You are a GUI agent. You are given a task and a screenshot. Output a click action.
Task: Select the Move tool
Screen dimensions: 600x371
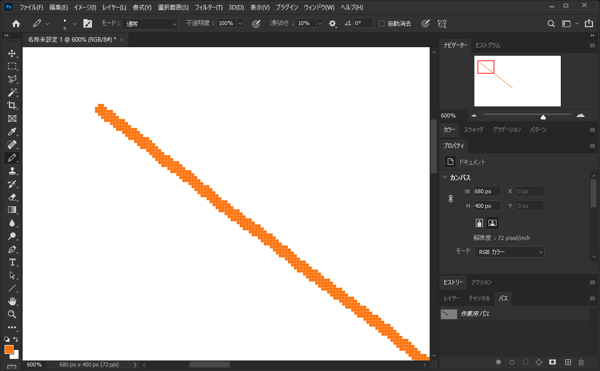[x=12, y=53]
